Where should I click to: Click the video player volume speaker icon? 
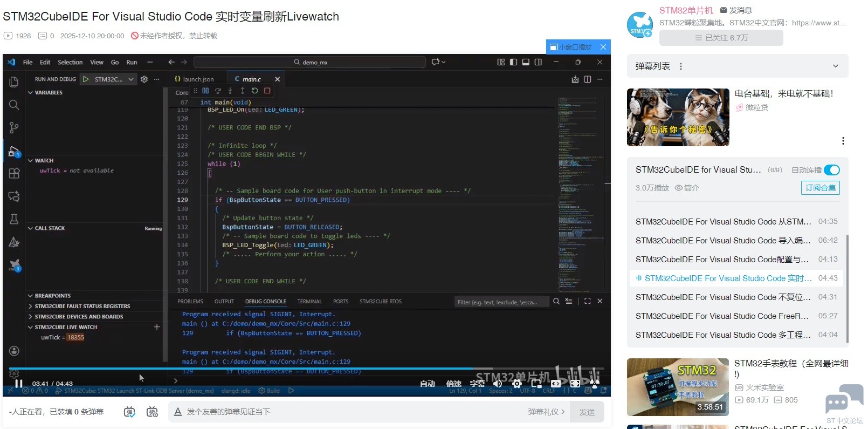tap(497, 384)
